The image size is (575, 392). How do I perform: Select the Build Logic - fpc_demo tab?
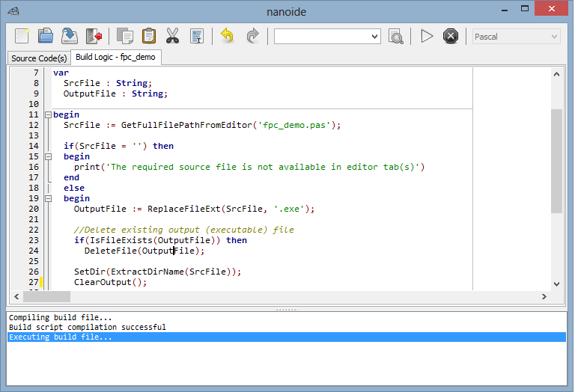(115, 58)
